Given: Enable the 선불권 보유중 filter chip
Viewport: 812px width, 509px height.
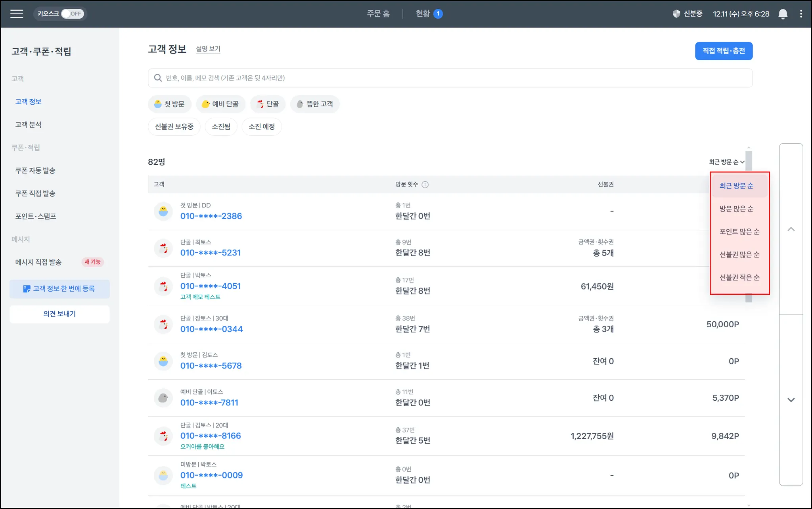Looking at the screenshot, I should [x=174, y=127].
